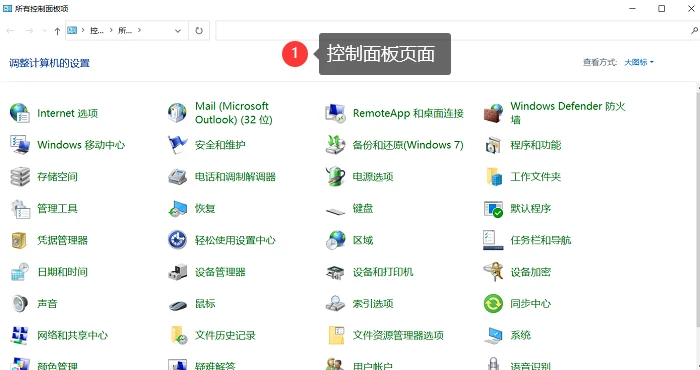Click the 电源选项 battery icon

tap(335, 176)
